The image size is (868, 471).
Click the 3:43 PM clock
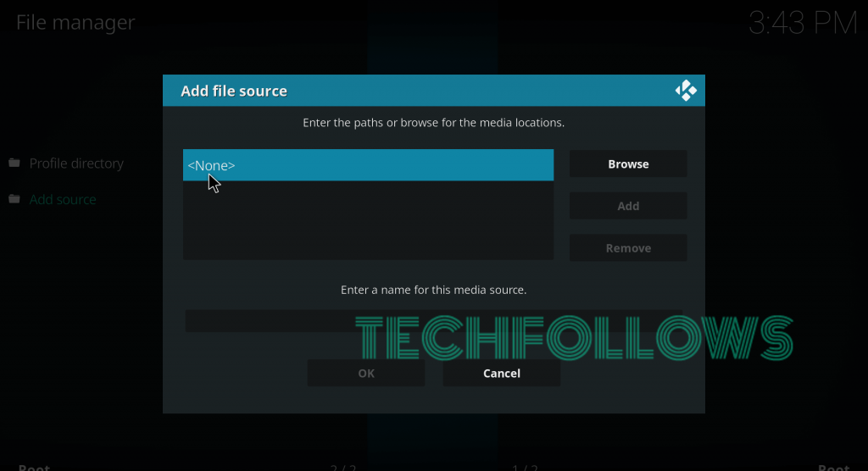pos(803,23)
